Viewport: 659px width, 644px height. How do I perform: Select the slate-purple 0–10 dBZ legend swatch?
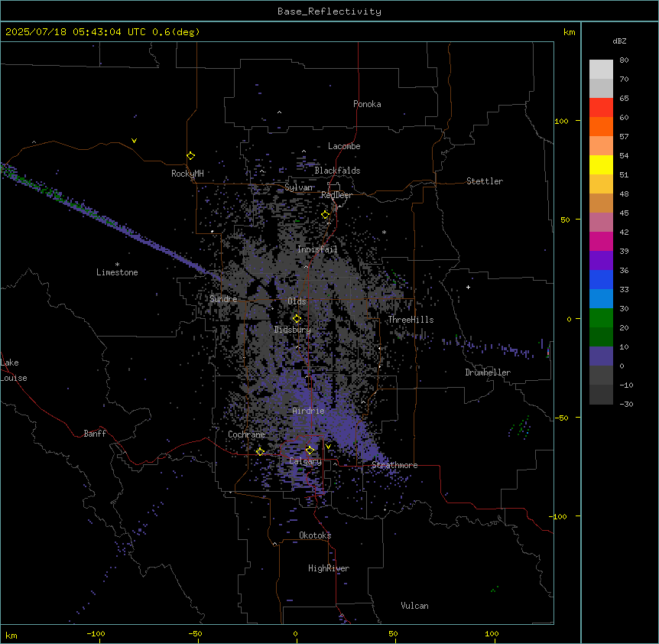(601, 356)
